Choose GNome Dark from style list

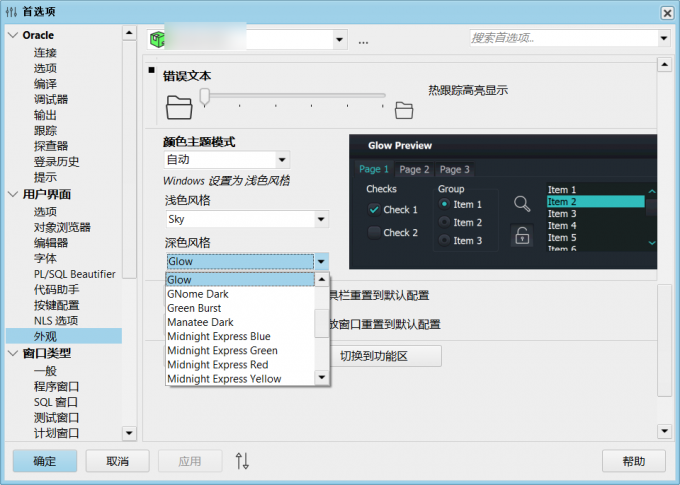coord(240,294)
